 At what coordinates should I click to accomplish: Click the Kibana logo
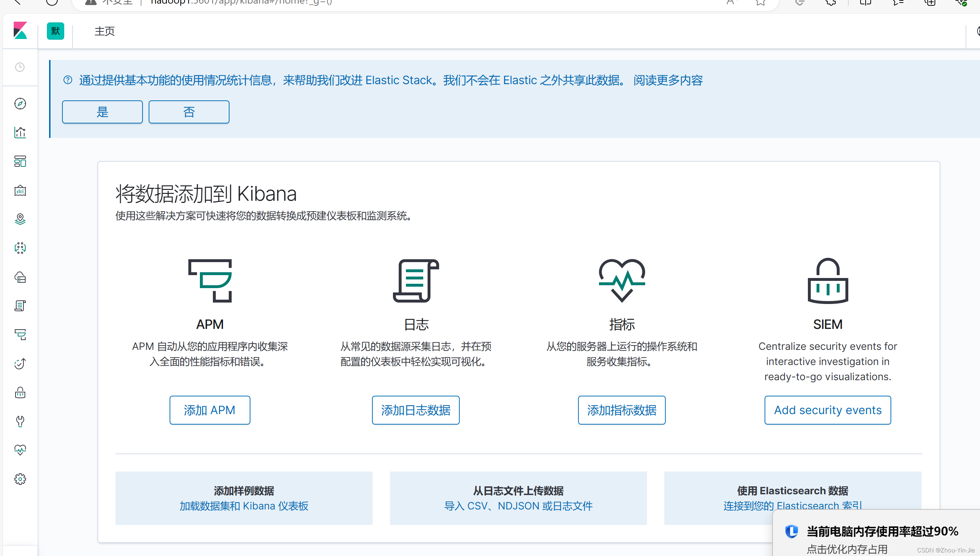20,31
